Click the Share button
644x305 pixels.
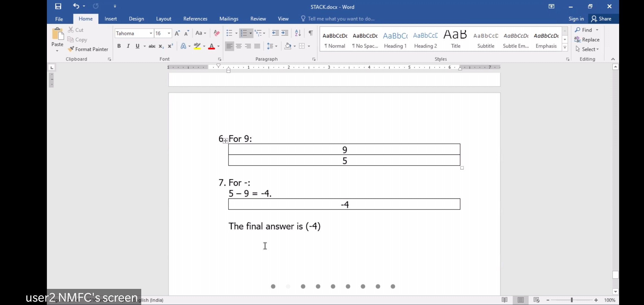(601, 19)
